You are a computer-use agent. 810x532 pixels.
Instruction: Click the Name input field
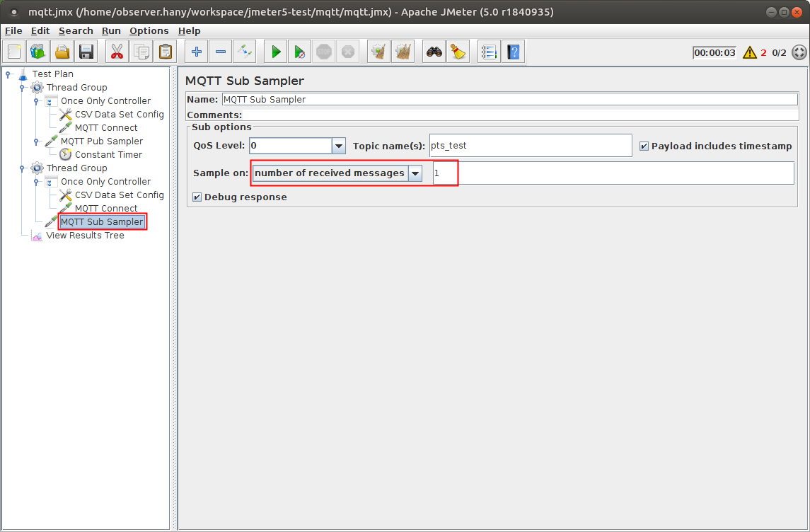point(510,99)
